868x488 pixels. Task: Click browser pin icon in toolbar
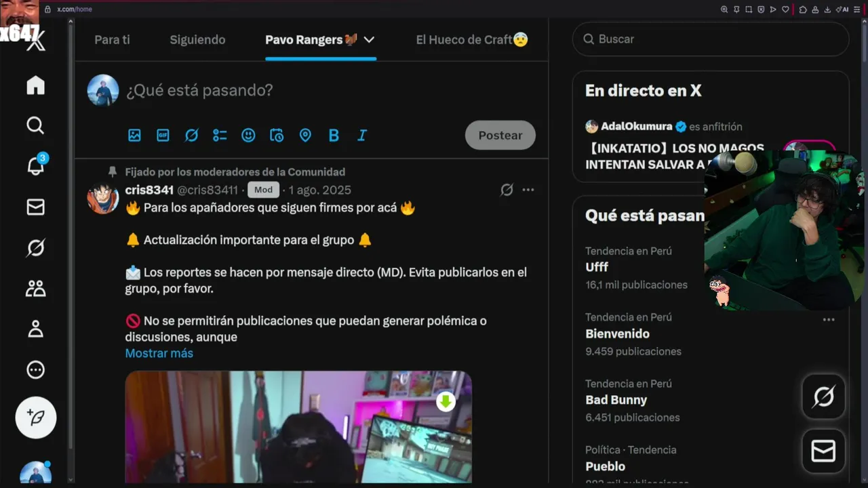pyautogui.click(x=736, y=9)
